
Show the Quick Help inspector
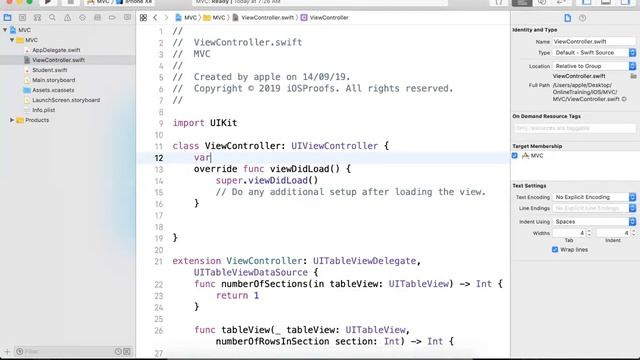(582, 18)
